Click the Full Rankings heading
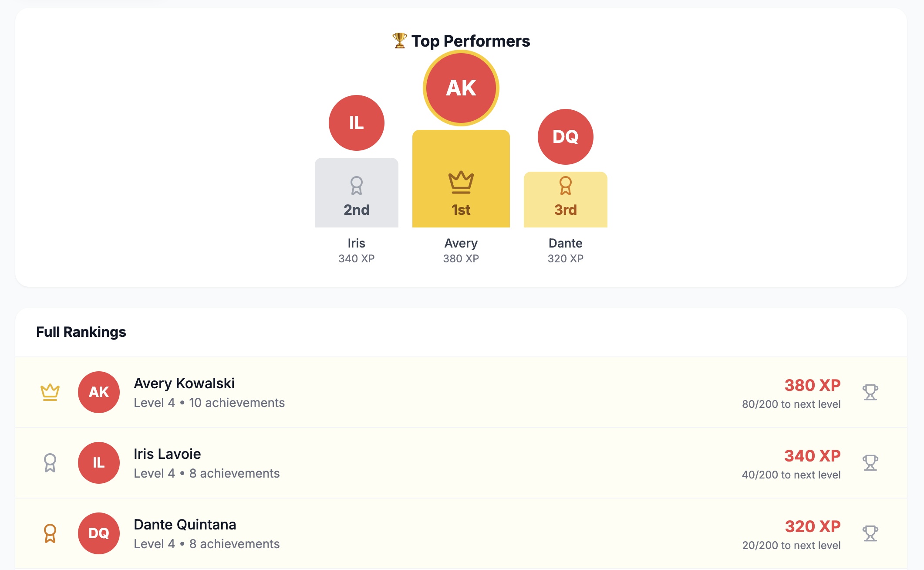Image resolution: width=924 pixels, height=570 pixels. [81, 332]
